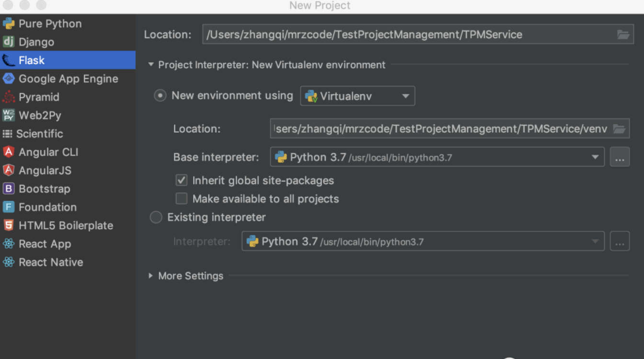Click the Django dj icon

[x=8, y=42]
